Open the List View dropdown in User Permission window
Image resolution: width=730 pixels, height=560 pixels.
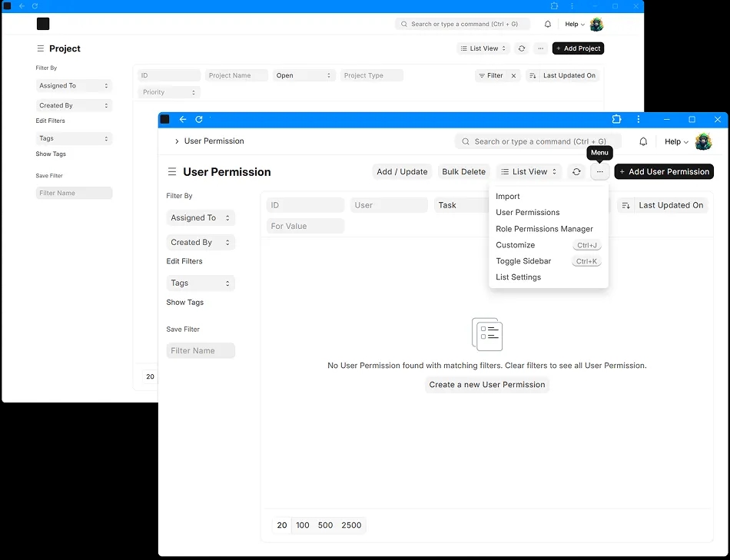tap(529, 172)
